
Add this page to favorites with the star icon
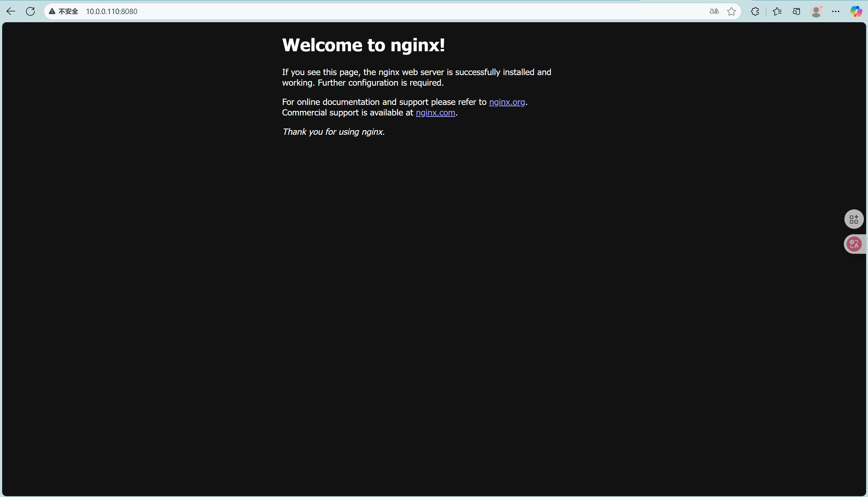pos(731,11)
